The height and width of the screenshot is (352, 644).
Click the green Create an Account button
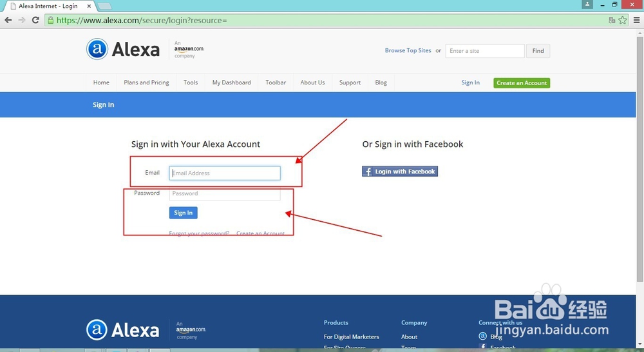522,83
